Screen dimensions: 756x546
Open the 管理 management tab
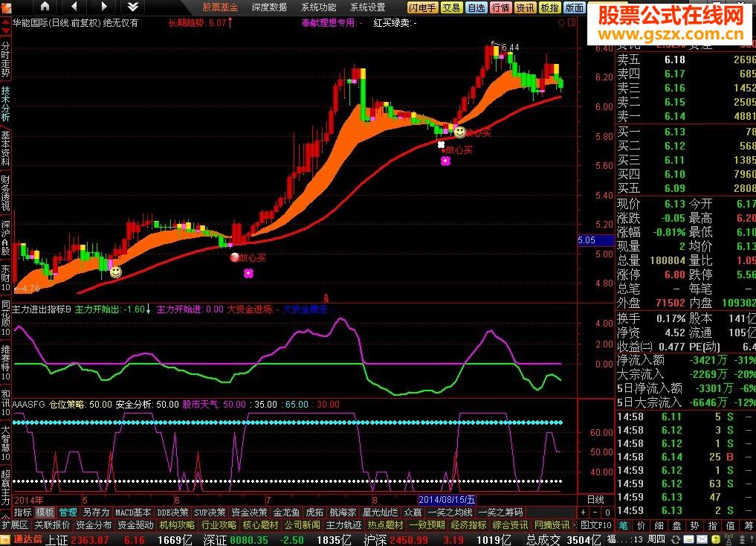[68, 513]
